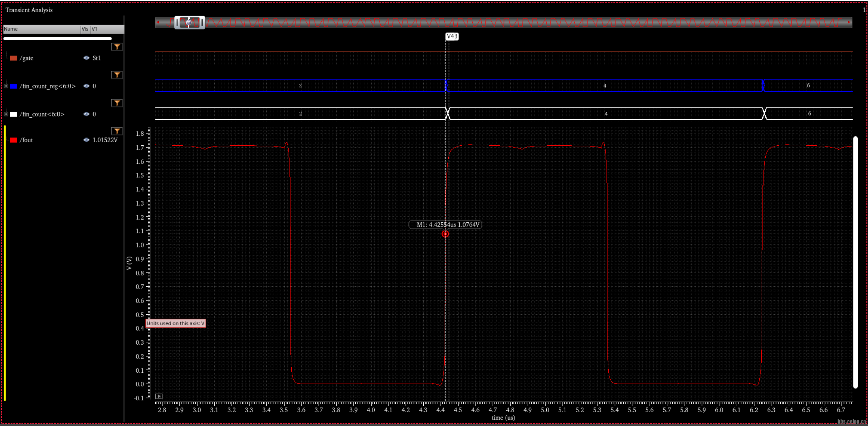Click the /gate value St1
Screen dimensions: 868x426
coord(97,58)
